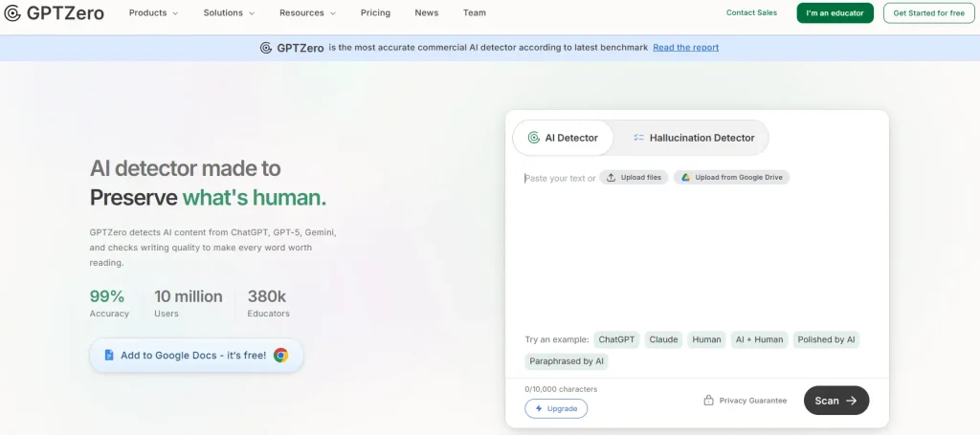Click the GPTZero icon in announcement banner
Viewport: 980px width, 435px height.
click(x=266, y=48)
